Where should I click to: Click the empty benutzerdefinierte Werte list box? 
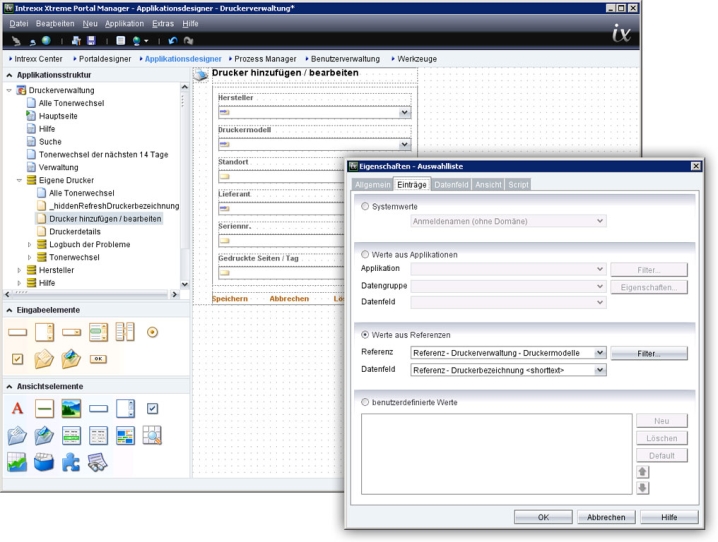(x=495, y=454)
